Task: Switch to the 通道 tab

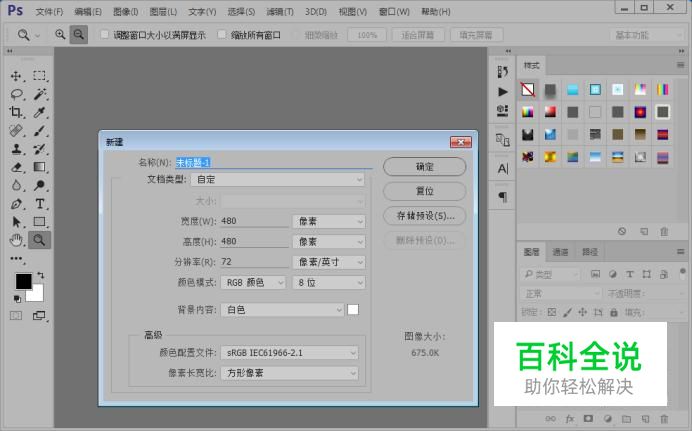Action: [x=560, y=252]
